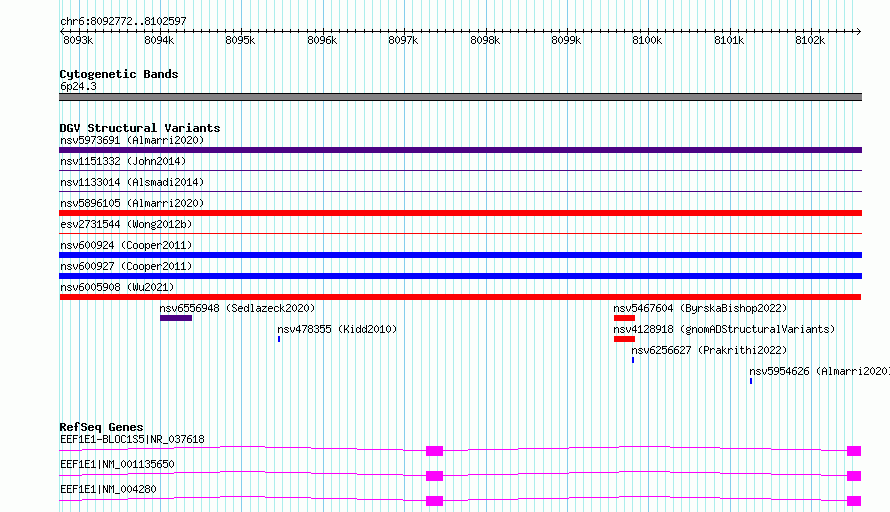Click middle exon box of EEF1E1-BLOC1S5 NR_037618

[434, 451]
